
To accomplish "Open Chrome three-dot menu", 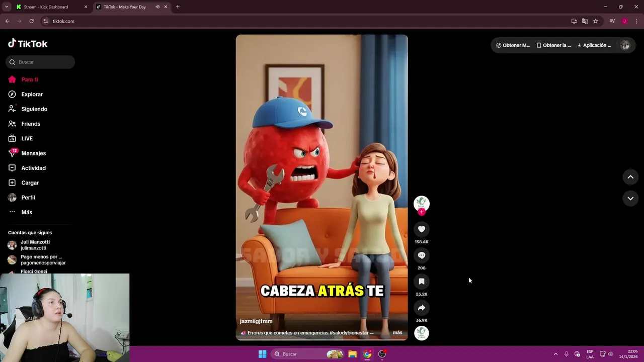I will [x=636, y=21].
